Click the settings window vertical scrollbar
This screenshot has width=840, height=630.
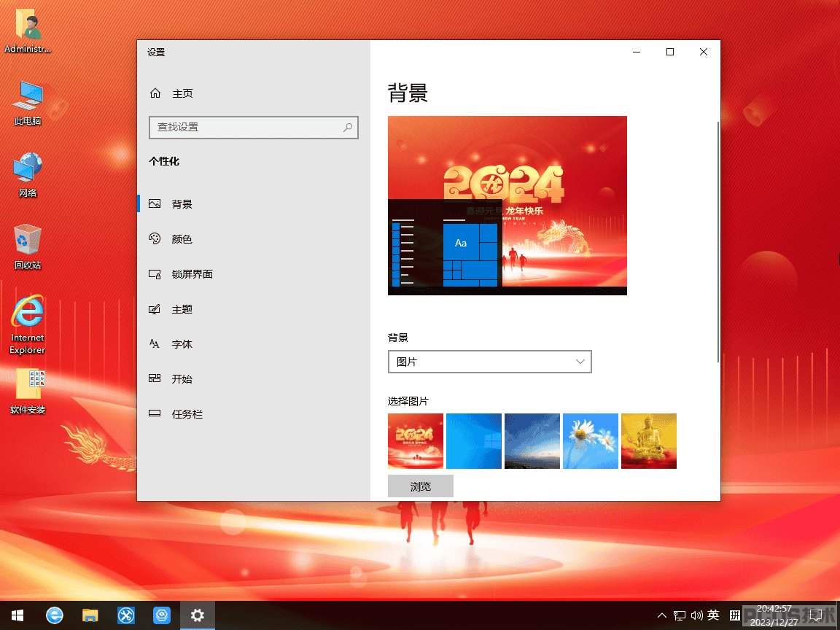[x=717, y=242]
